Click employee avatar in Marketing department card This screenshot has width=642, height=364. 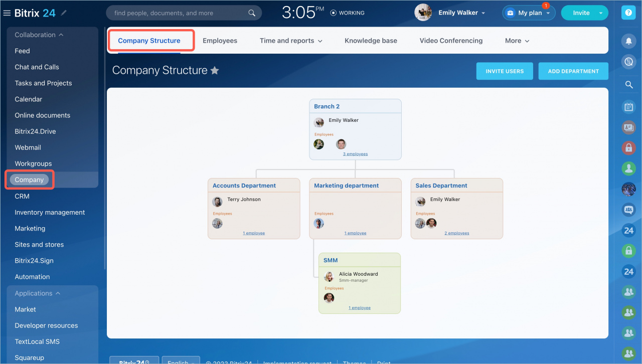click(x=319, y=224)
